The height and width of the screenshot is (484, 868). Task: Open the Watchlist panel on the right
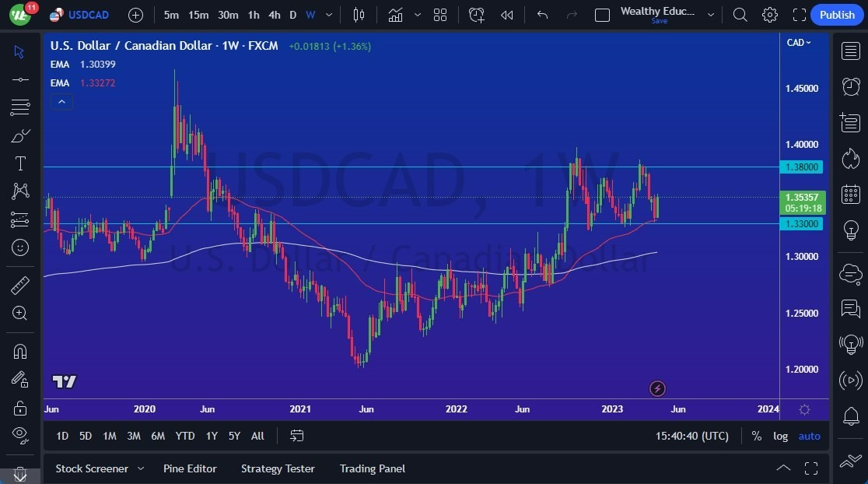[850, 51]
